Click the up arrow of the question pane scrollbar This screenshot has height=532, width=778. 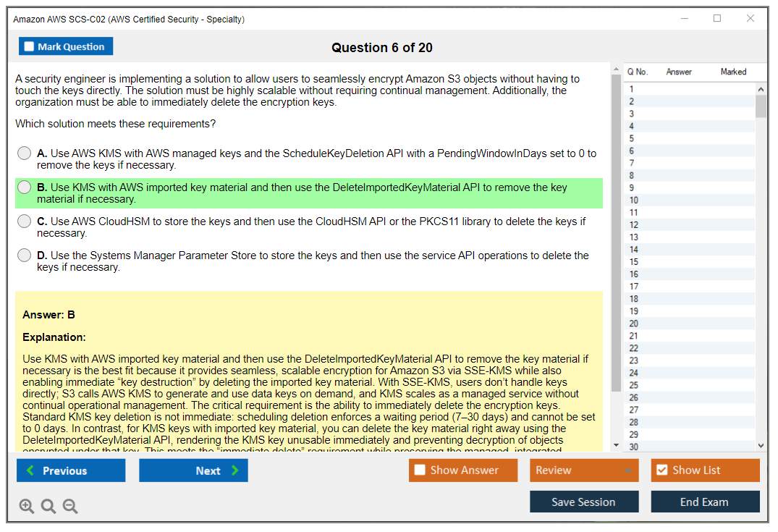(616, 70)
